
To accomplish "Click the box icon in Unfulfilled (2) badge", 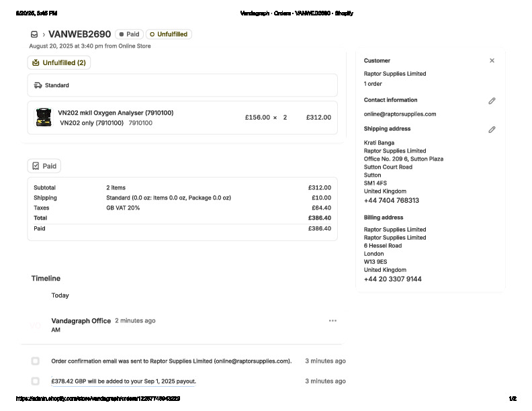I will tap(36, 63).
